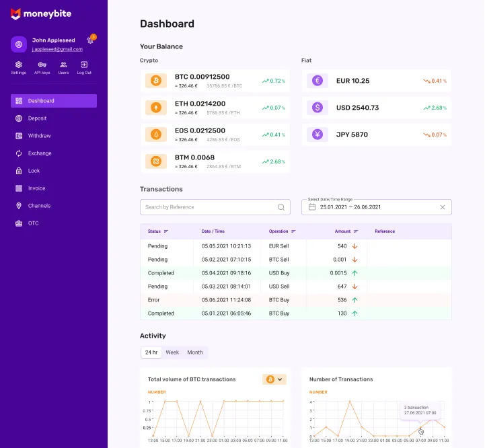This screenshot has width=485, height=448.
Task: Open the Deposit menu item
Action: (37, 118)
